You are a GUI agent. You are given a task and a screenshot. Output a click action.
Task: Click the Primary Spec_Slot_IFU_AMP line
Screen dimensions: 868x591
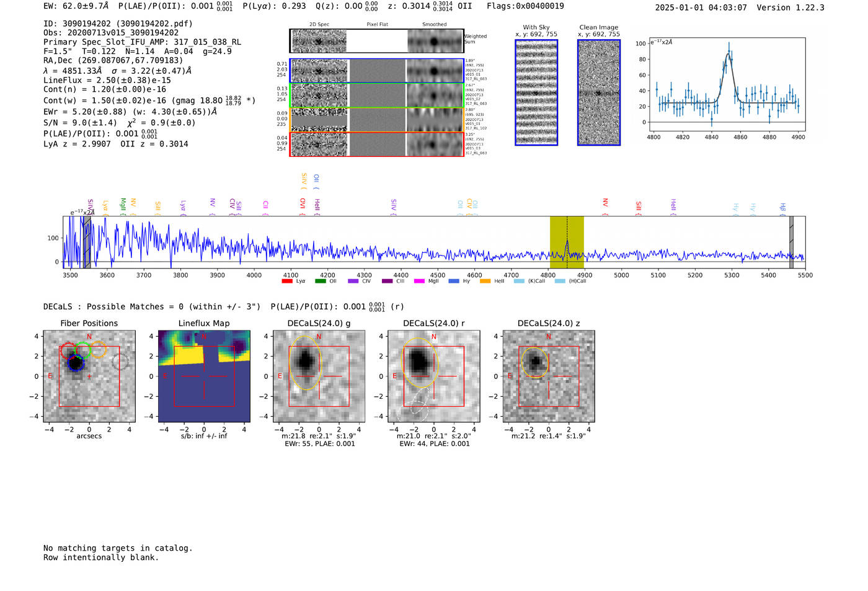pos(142,42)
